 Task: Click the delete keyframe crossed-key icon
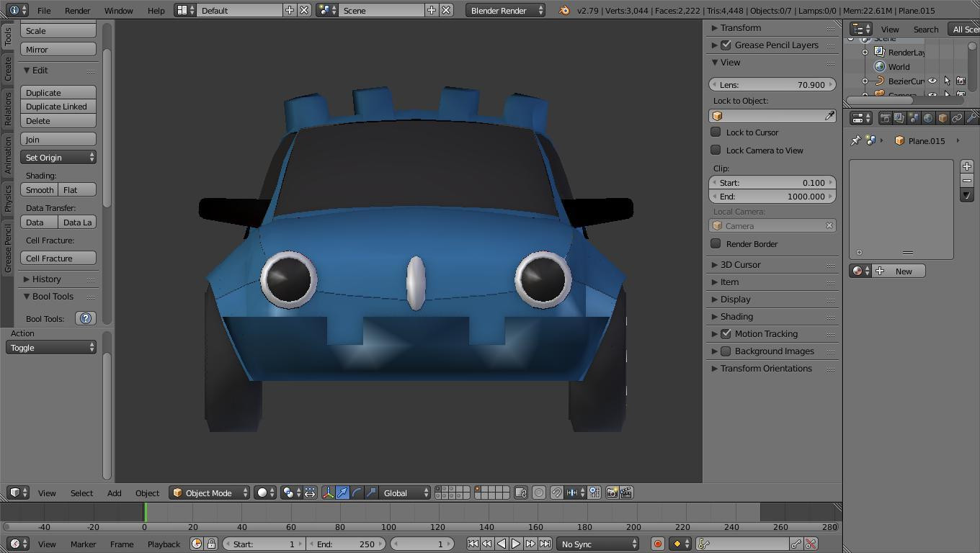coord(811,544)
